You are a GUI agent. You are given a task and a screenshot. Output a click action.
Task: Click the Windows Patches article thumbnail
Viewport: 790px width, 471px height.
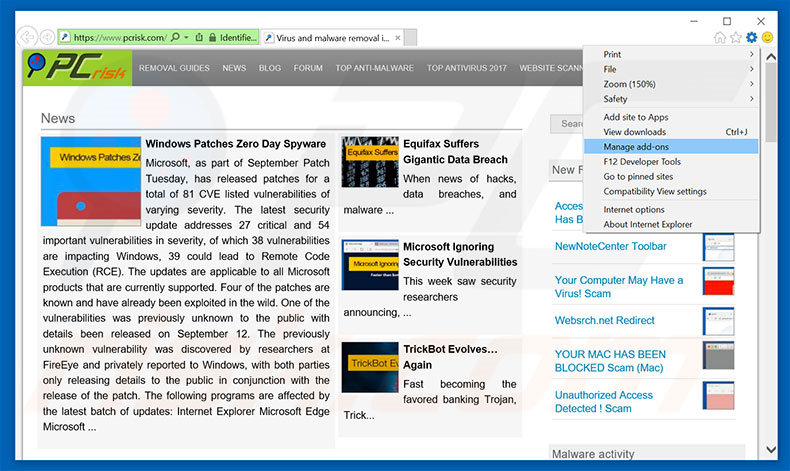coord(91,181)
